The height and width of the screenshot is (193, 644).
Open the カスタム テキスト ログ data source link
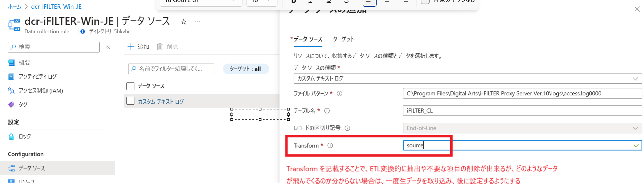pos(161,101)
